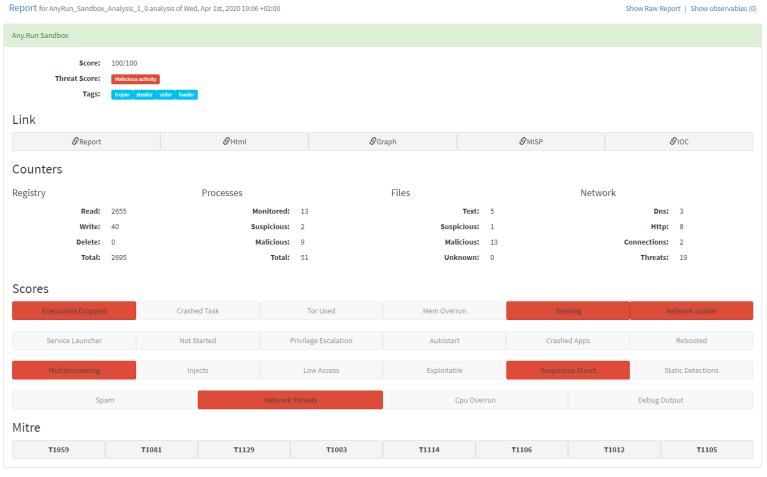
Task: Click Show observables (0) link
Action: pos(724,8)
